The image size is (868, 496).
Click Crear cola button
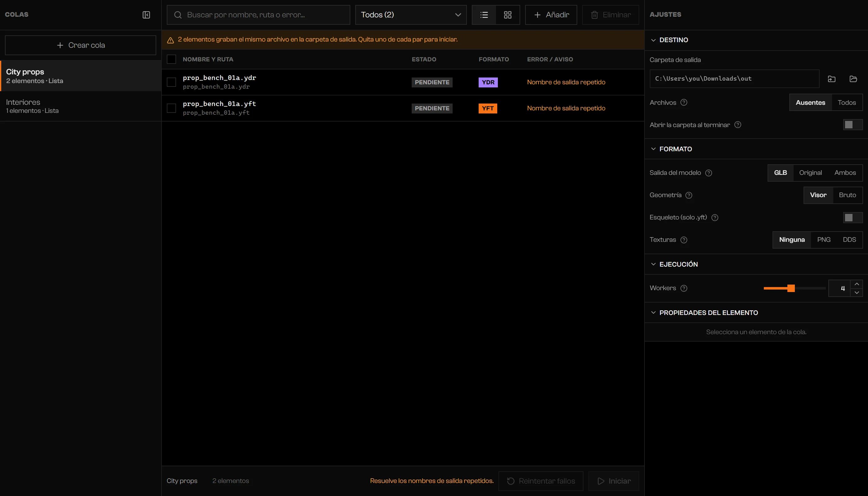81,45
